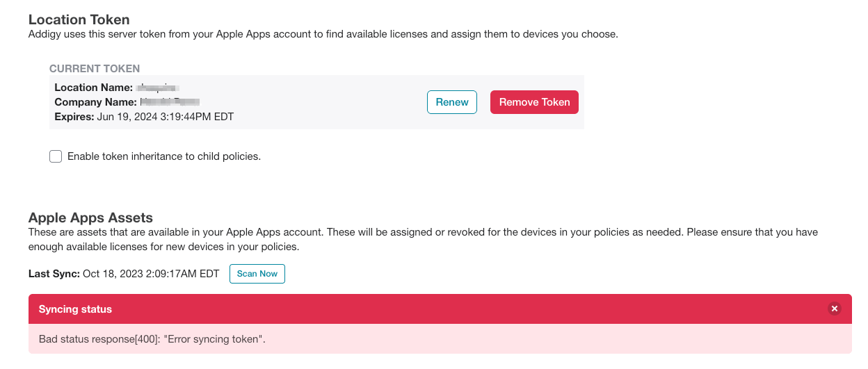Click the Company Name label
868x369 pixels.
(96, 102)
